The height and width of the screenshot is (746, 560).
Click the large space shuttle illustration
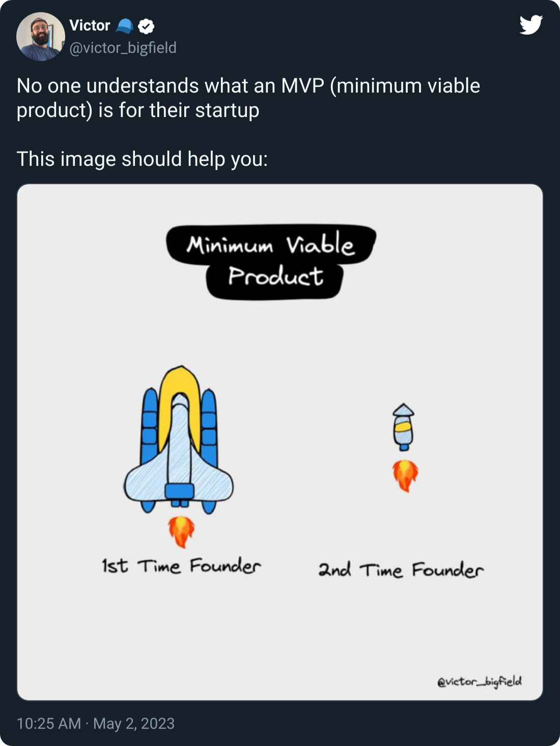(x=179, y=439)
